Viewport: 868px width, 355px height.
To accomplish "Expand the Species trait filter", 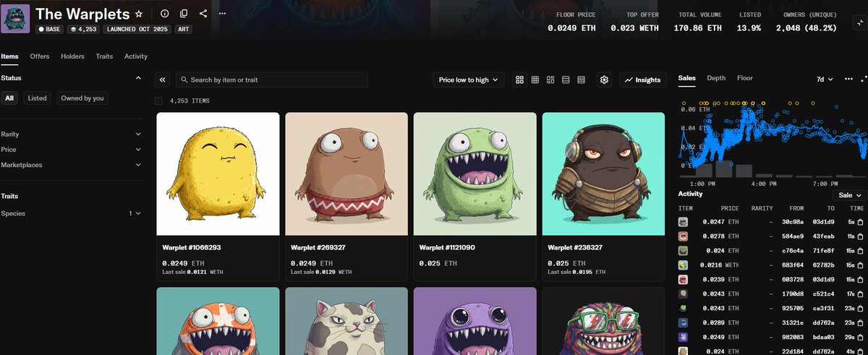I will tap(71, 213).
